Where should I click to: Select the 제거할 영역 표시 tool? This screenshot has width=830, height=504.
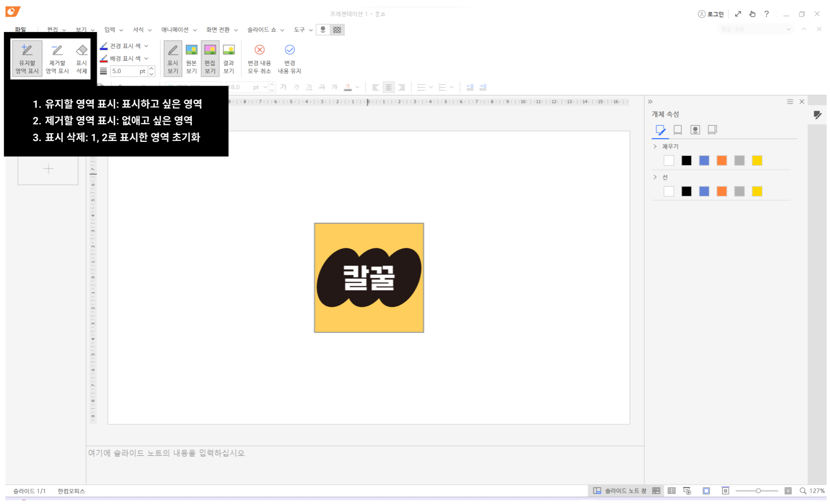tap(57, 59)
